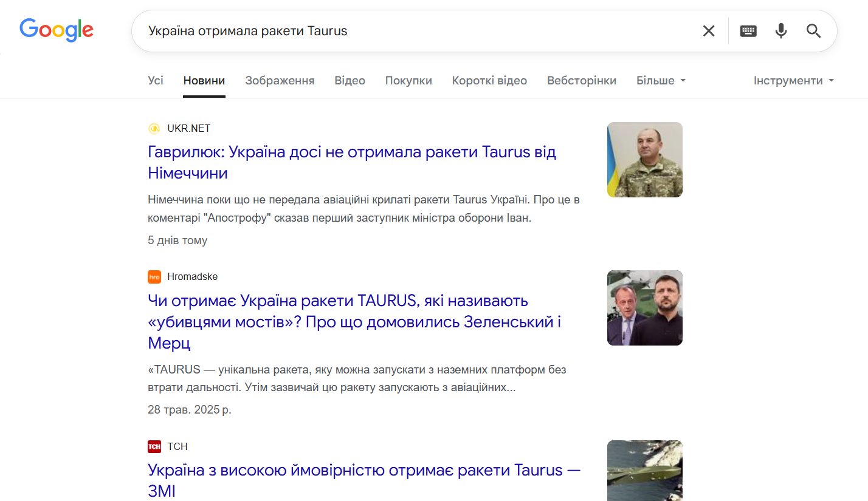The height and width of the screenshot is (501, 868).
Task: Open the ТСН article missile thumbnail
Action: 645,471
